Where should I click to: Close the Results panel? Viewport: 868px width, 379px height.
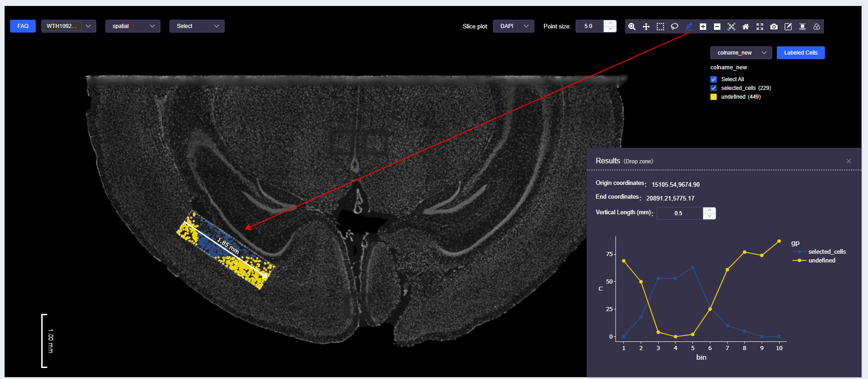pyautogui.click(x=848, y=161)
